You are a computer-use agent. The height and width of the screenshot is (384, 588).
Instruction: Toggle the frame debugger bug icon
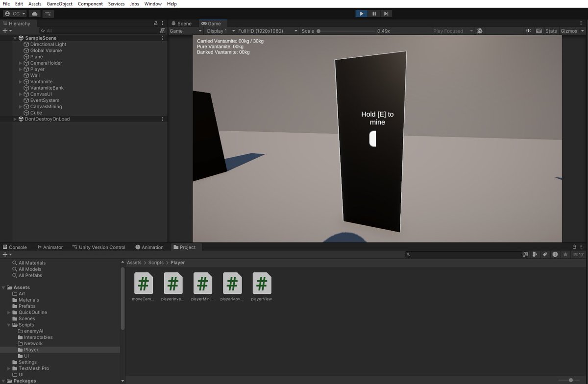click(x=480, y=31)
